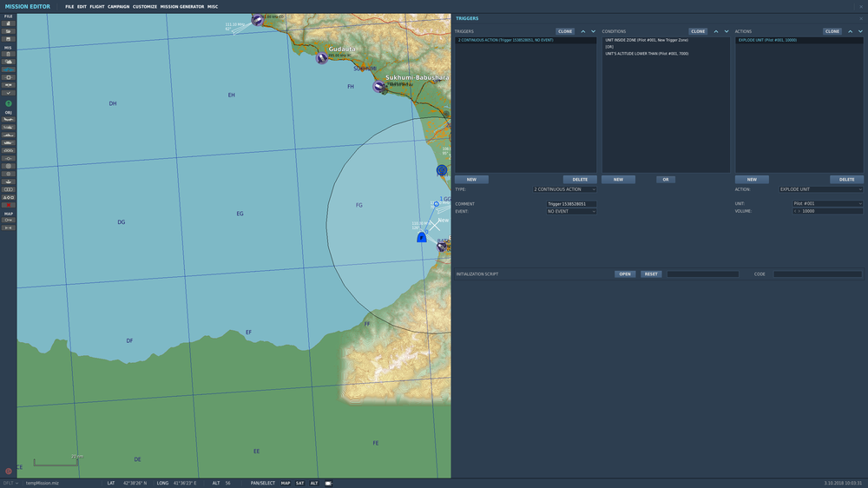Click the OR button under conditions

(665, 180)
